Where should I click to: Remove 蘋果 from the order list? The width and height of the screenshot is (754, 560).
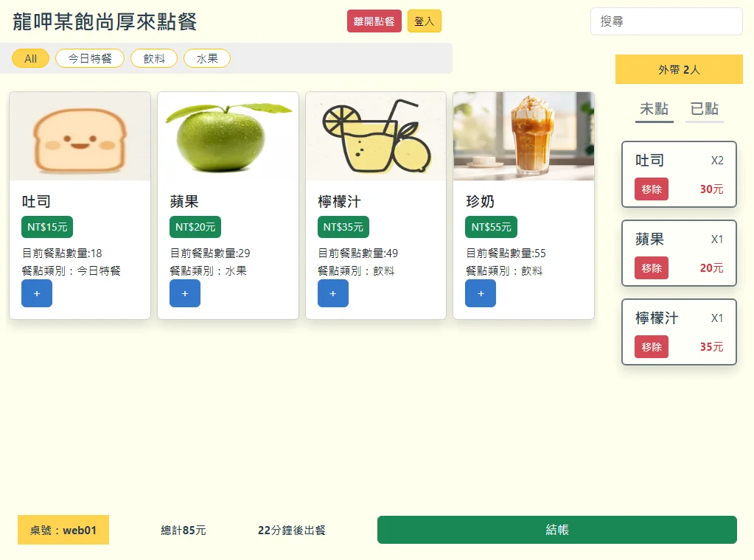click(652, 267)
